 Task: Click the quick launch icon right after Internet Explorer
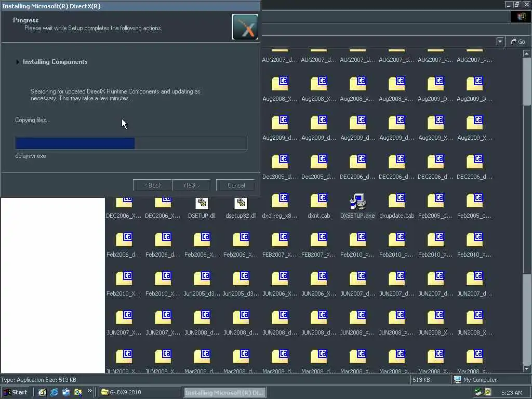66,392
